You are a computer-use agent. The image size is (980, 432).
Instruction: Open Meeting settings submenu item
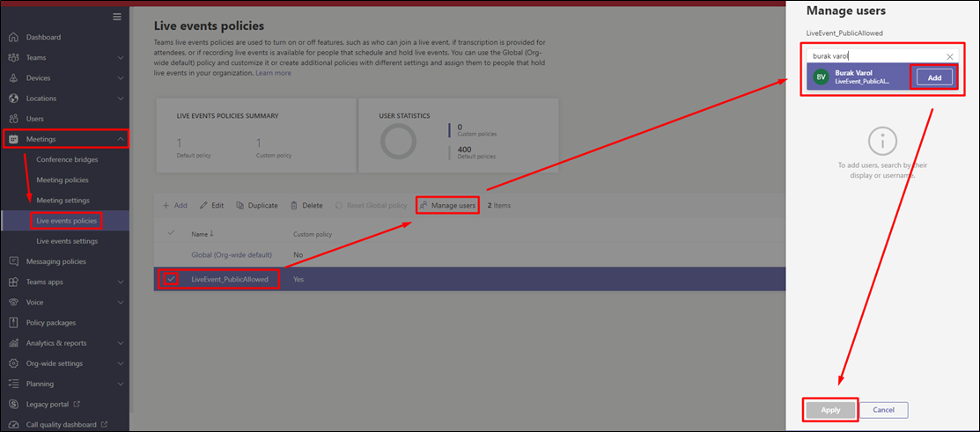(63, 201)
